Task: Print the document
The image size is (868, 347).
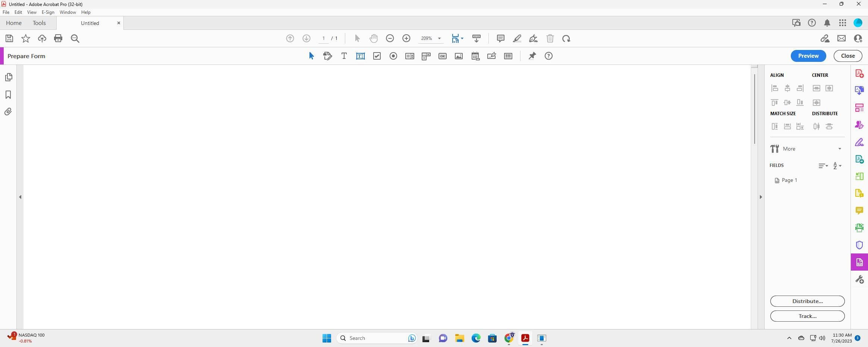Action: click(58, 38)
